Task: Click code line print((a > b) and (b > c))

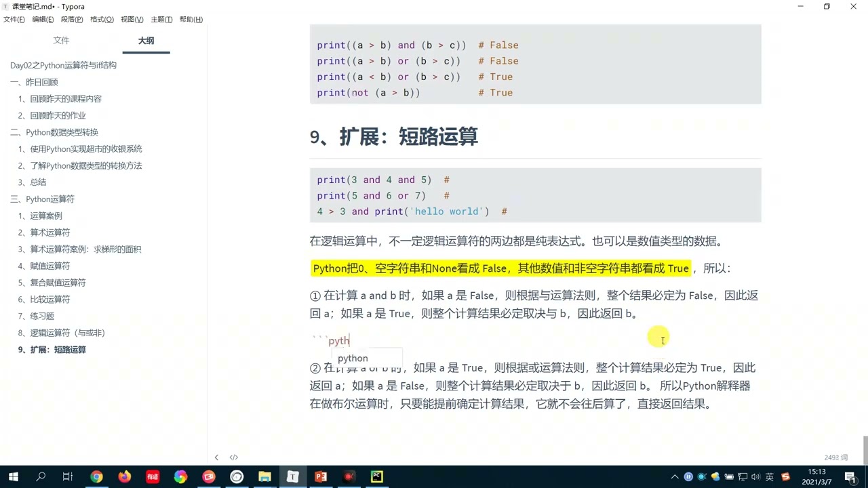Action: [x=391, y=45]
